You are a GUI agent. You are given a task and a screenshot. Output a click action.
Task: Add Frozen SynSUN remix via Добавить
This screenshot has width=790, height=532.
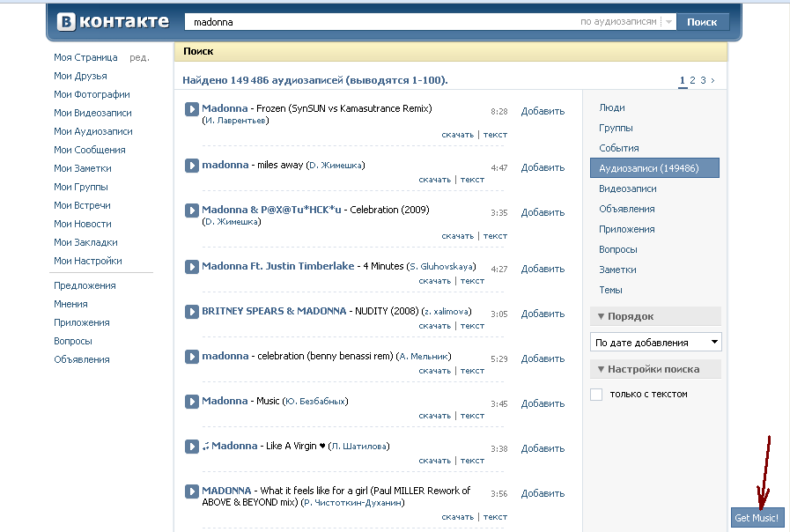(x=543, y=111)
